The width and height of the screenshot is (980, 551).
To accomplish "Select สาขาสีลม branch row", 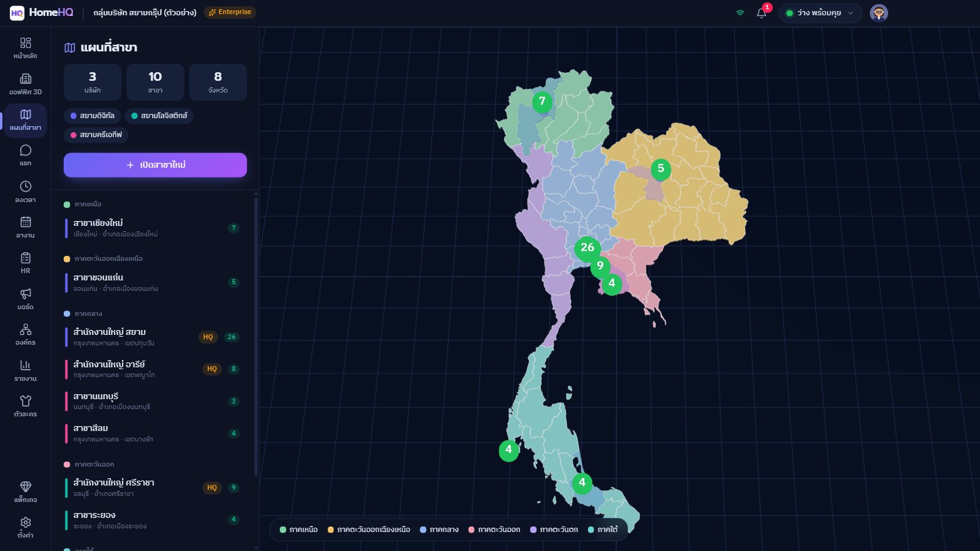I will point(155,433).
